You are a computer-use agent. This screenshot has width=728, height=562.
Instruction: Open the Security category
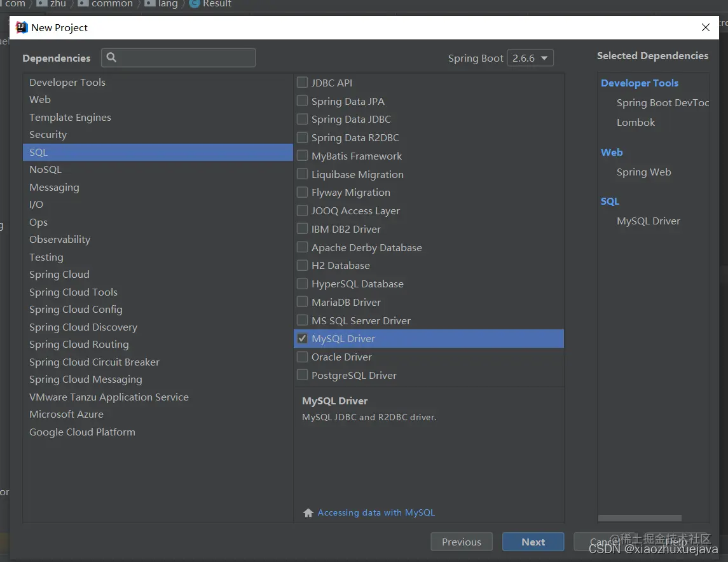(158, 135)
